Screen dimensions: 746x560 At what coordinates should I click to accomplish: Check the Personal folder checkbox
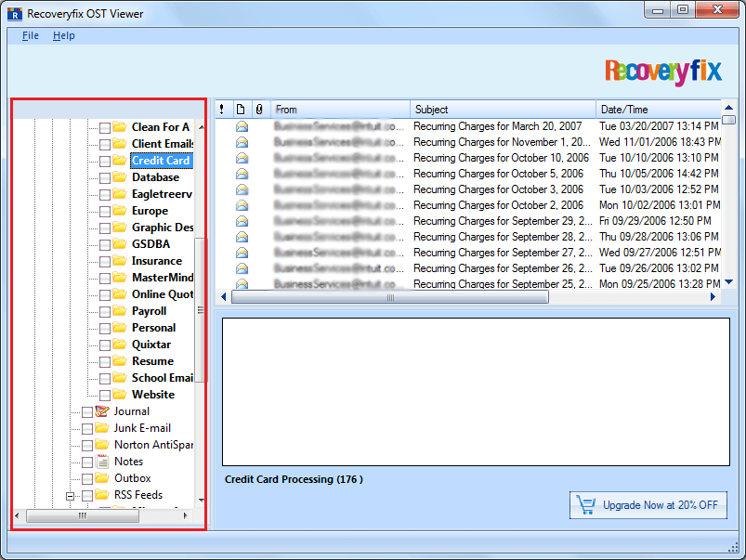coord(105,329)
